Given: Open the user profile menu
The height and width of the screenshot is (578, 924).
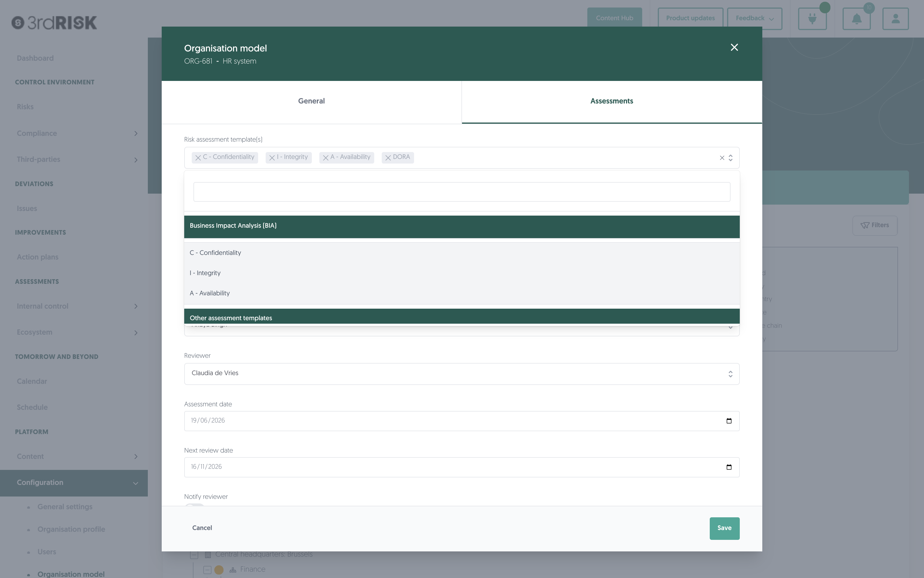Looking at the screenshot, I should point(895,19).
